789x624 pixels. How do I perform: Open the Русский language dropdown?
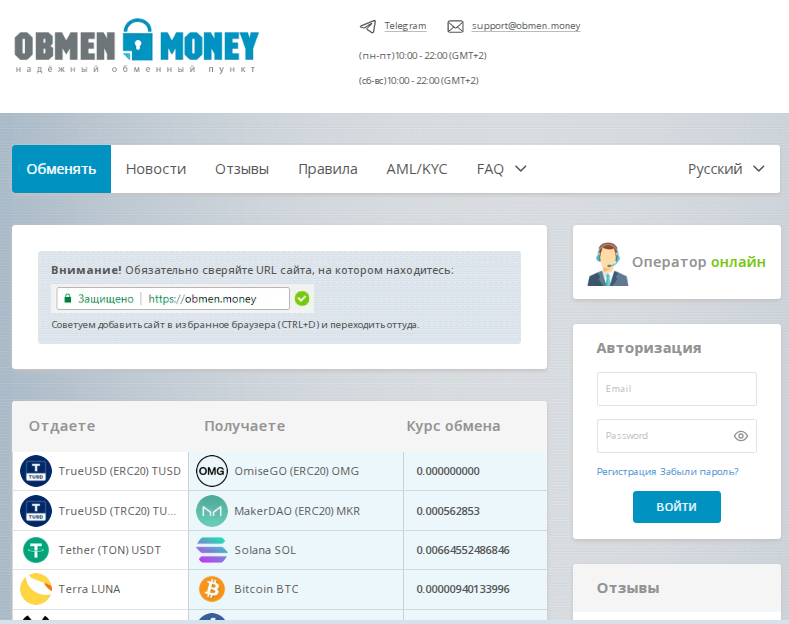(x=726, y=169)
